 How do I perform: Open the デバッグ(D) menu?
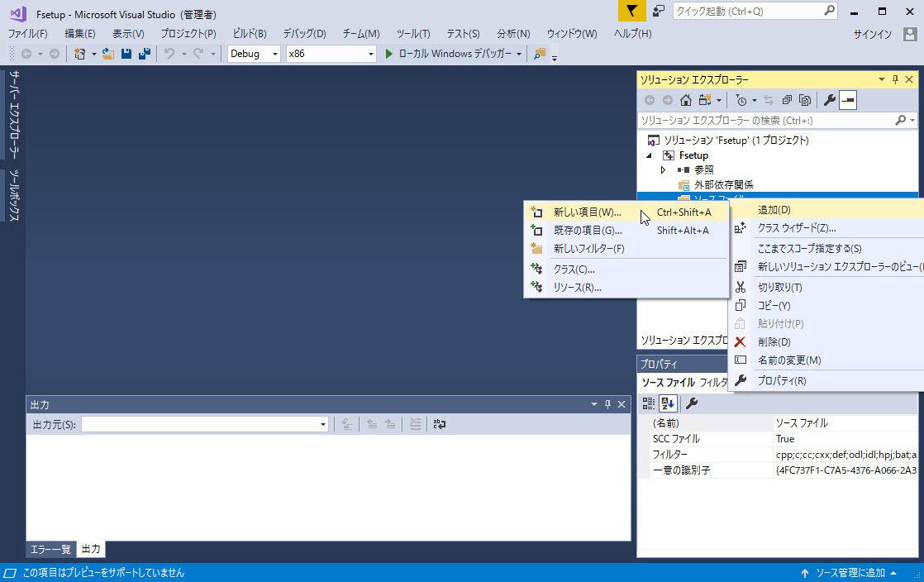pyautogui.click(x=305, y=34)
